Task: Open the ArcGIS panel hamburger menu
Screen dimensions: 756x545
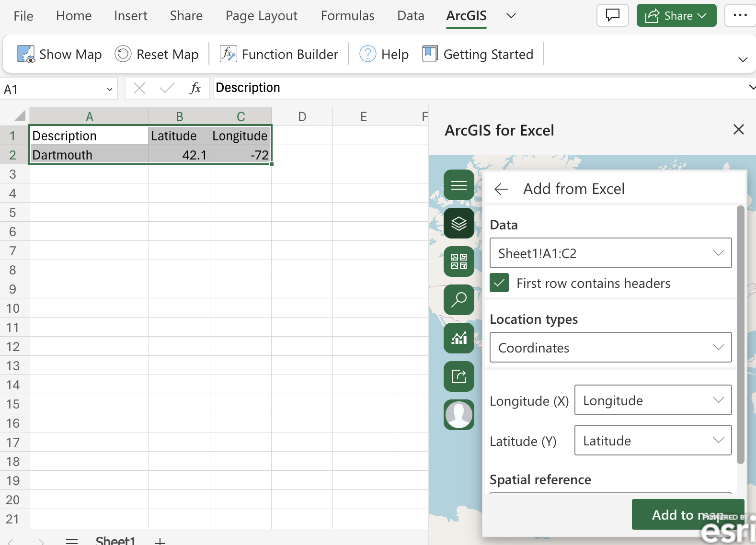Action: [x=459, y=185]
